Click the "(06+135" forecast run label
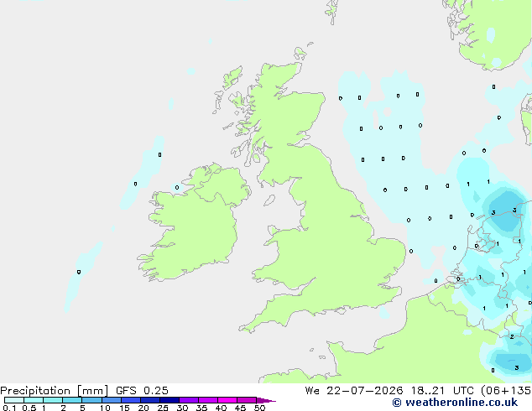 click(507, 391)
